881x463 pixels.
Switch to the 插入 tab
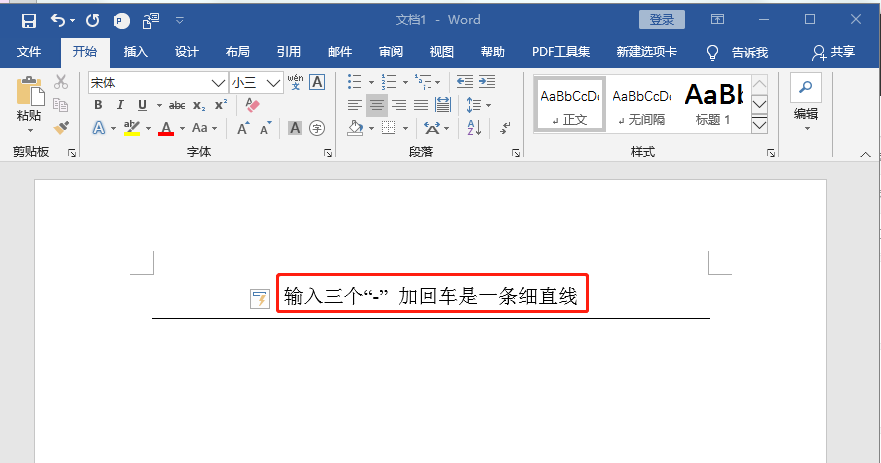click(135, 52)
